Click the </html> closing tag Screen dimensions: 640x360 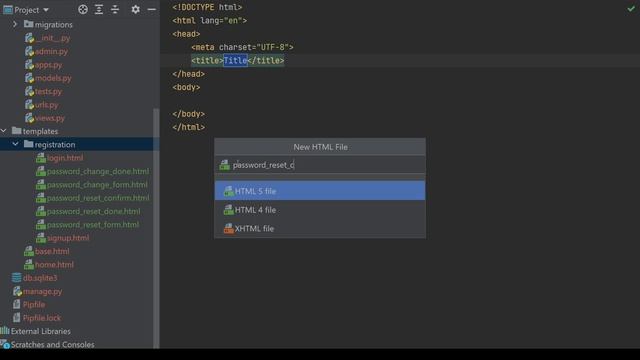coord(189,127)
